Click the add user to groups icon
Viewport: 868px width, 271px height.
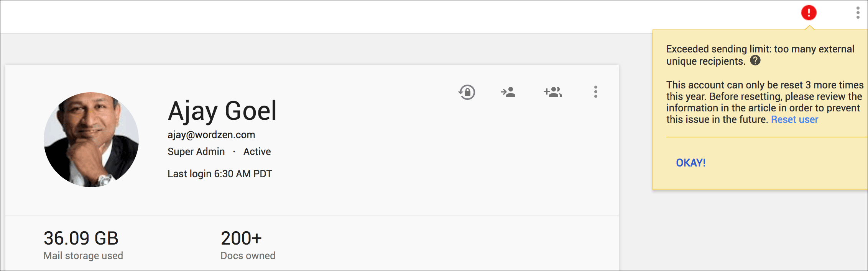point(552,92)
